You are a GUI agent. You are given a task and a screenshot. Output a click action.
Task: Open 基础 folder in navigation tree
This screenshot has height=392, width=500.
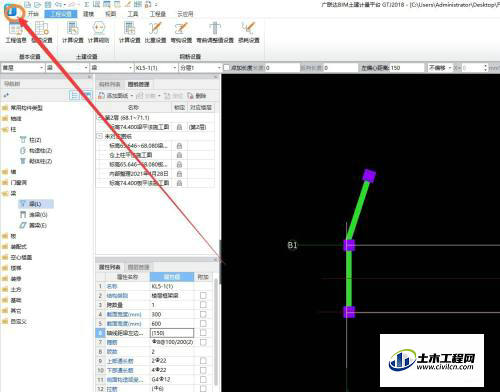pyautogui.click(x=12, y=300)
